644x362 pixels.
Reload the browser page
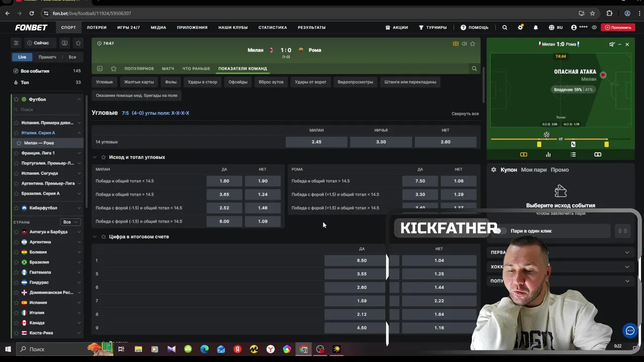pos(32,13)
